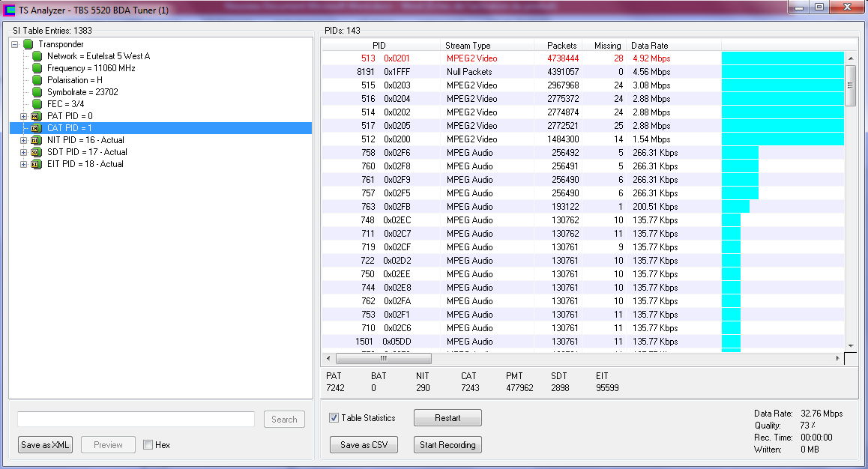Click the green Symbolrate entry icon
This screenshot has width=868, height=469.
(x=37, y=92)
